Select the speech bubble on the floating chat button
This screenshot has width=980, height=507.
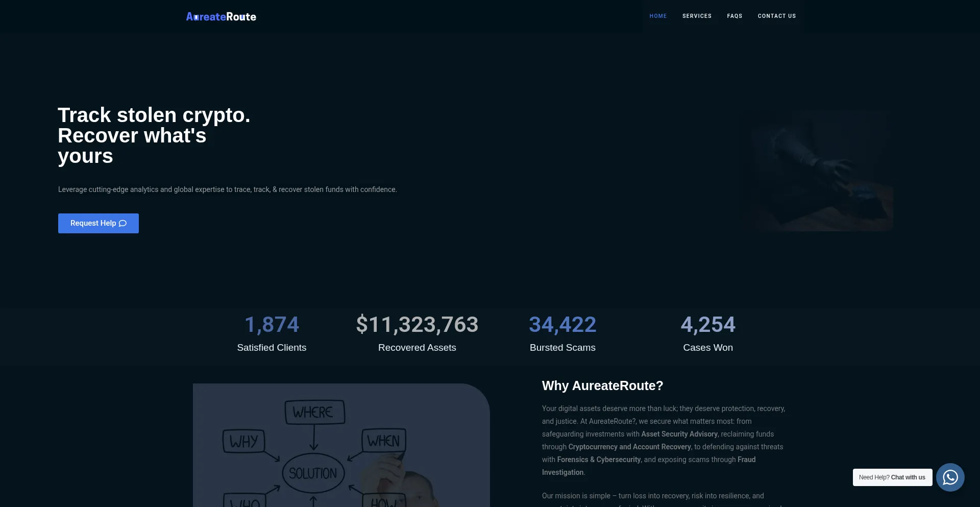pyautogui.click(x=950, y=477)
